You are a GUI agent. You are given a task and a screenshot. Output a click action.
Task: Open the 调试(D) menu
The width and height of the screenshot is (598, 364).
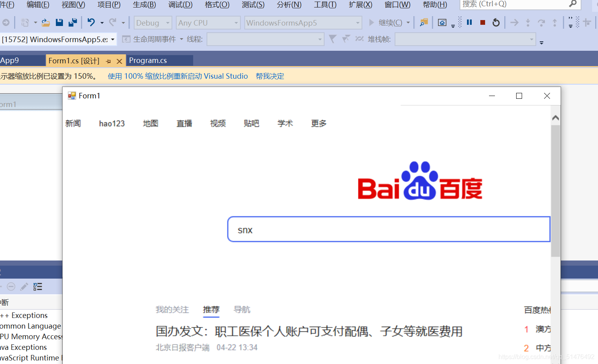tap(180, 5)
